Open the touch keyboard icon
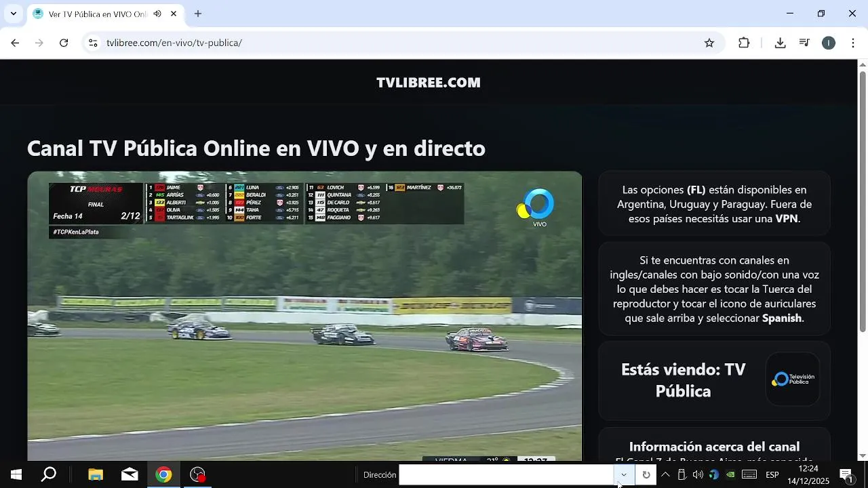Image resolution: width=868 pixels, height=488 pixels. pos(749,474)
